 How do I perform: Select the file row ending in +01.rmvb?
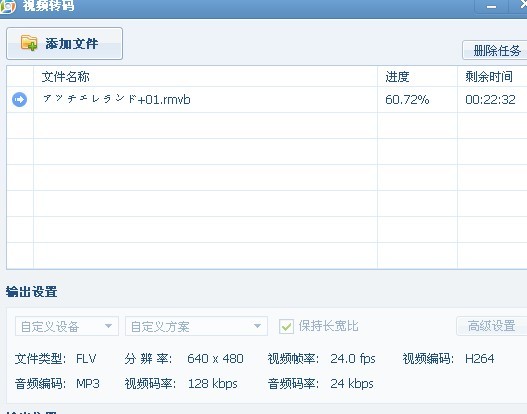click(x=267, y=99)
